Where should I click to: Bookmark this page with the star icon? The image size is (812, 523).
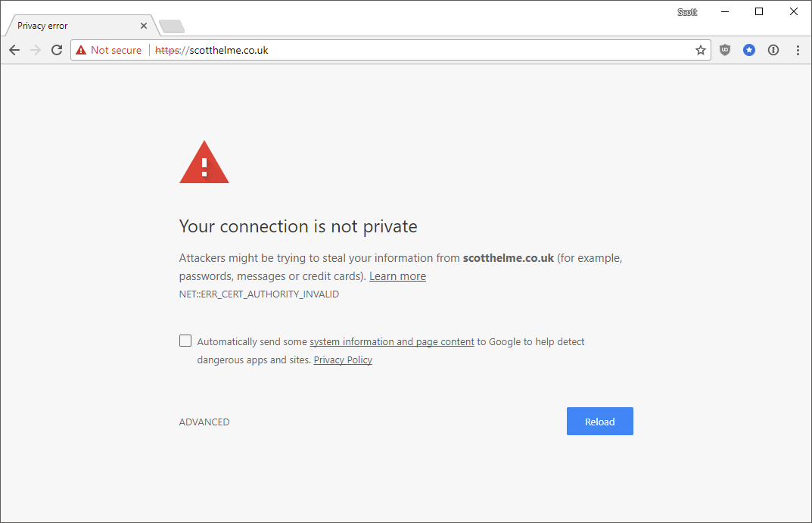click(x=700, y=50)
